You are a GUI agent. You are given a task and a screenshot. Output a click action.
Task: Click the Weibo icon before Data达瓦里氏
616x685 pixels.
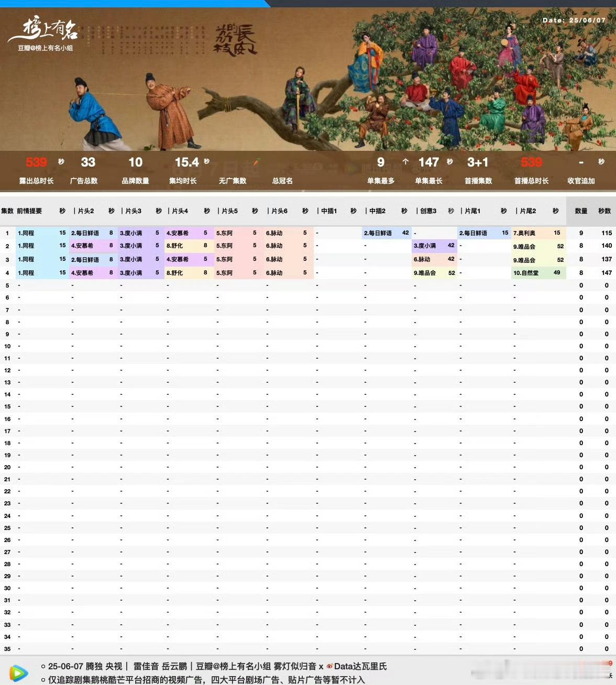click(329, 667)
